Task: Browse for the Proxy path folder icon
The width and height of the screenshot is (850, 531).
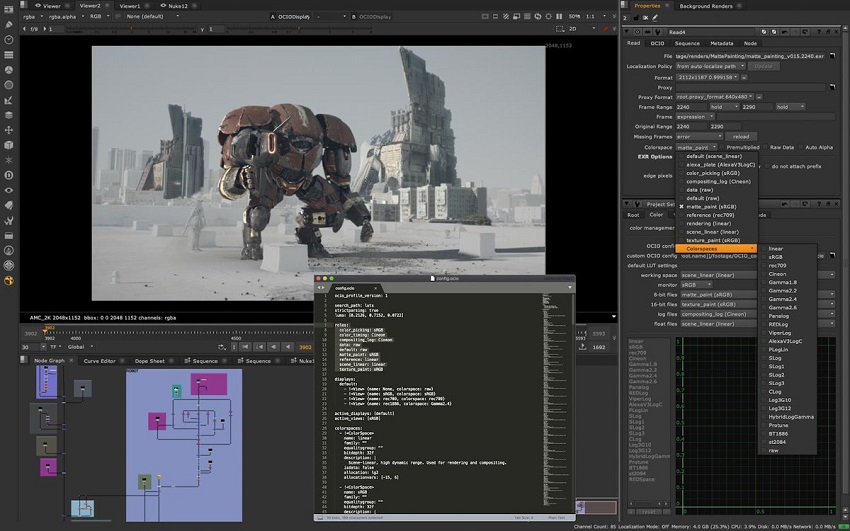Action: tap(832, 87)
